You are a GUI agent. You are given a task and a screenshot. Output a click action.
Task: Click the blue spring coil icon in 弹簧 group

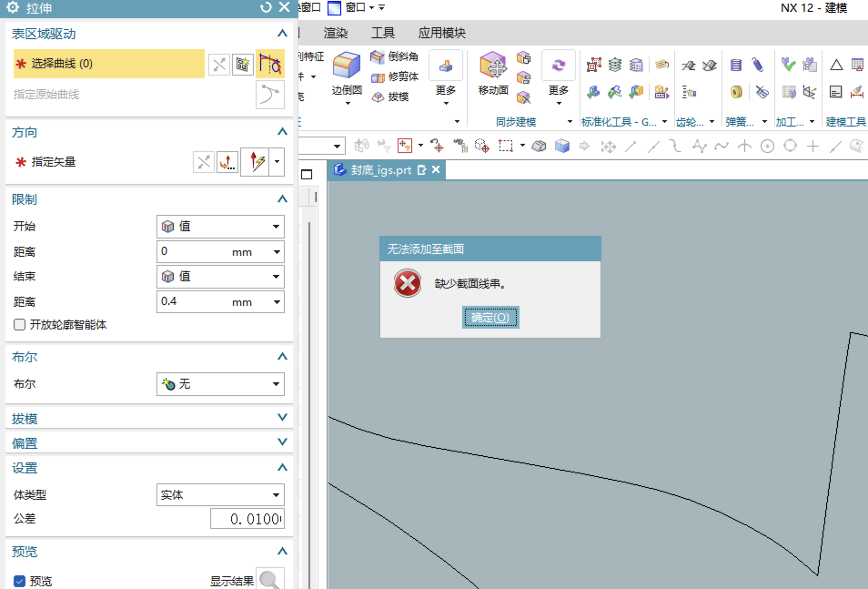tap(736, 65)
